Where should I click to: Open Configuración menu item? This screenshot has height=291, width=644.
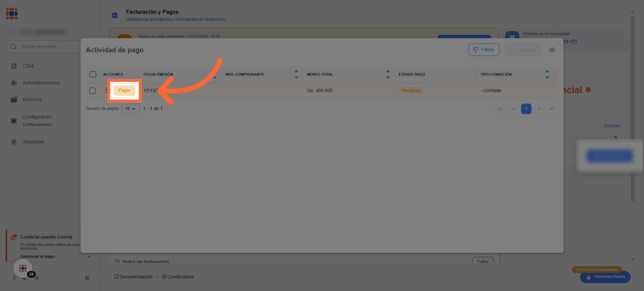click(x=37, y=117)
